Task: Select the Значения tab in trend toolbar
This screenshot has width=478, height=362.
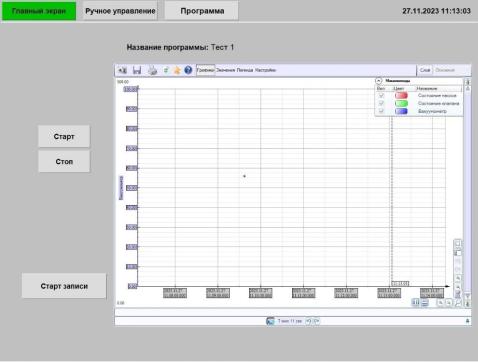Action: 225,70
